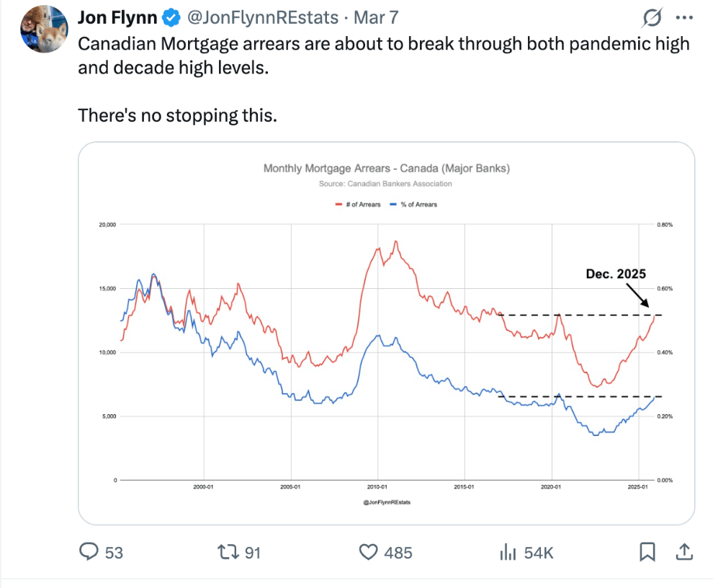Click the reply comment icon
The width and height of the screenshot is (713, 588).
(89, 552)
